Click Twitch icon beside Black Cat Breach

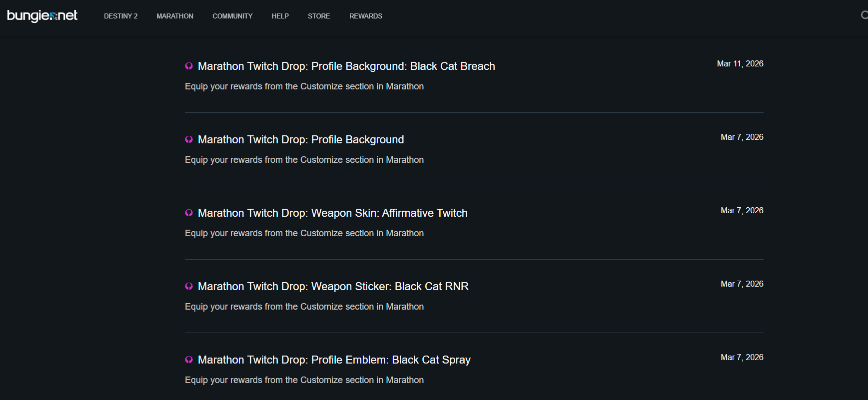coord(189,66)
